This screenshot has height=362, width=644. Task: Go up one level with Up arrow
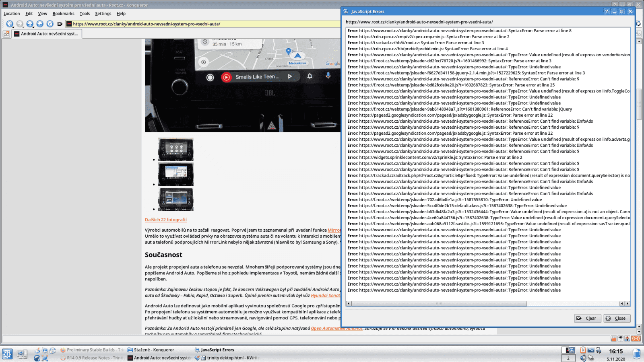coord(29,24)
